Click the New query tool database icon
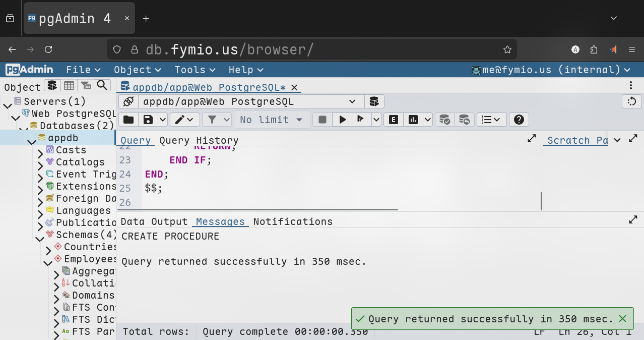Screen dimensions: 644x340 [x=374, y=102]
